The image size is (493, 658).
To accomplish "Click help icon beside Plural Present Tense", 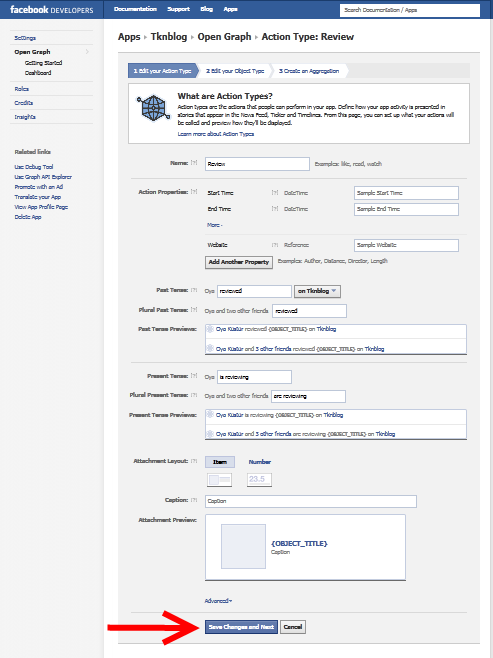I will [x=194, y=395].
